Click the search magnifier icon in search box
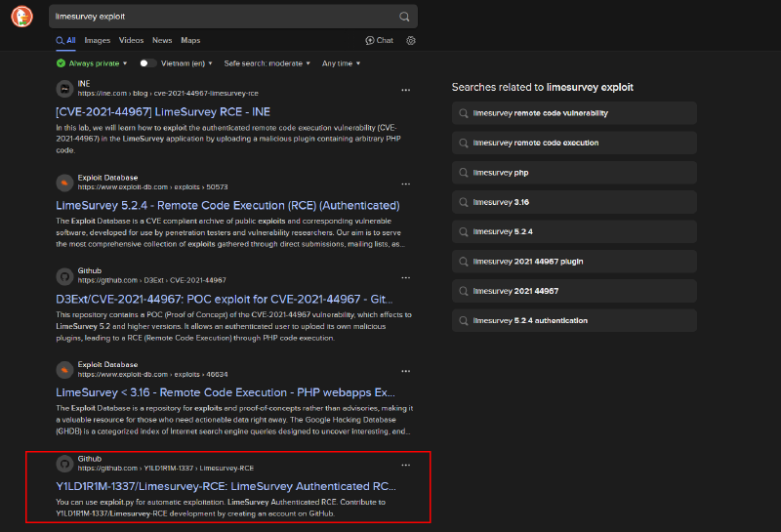Screen dimensions: 781x532 pyautogui.click(x=404, y=17)
